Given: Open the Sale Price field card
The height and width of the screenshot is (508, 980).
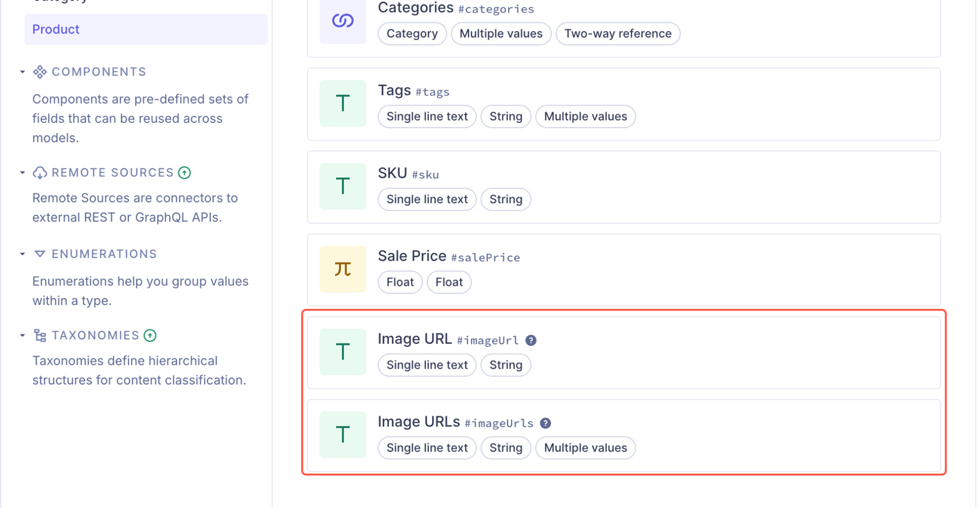Looking at the screenshot, I should tap(622, 269).
